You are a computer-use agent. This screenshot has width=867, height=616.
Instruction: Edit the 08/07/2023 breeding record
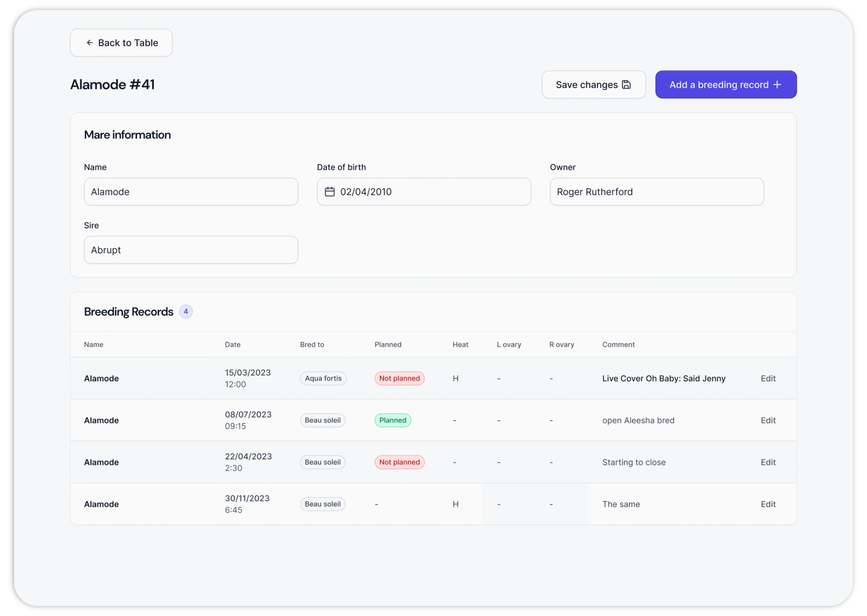pyautogui.click(x=768, y=420)
